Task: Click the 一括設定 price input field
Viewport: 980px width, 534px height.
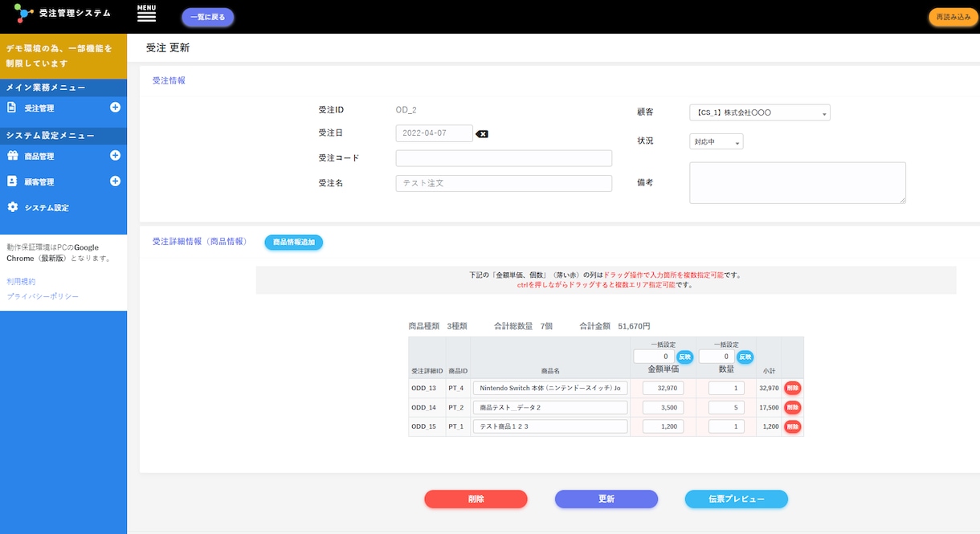Action: click(654, 357)
